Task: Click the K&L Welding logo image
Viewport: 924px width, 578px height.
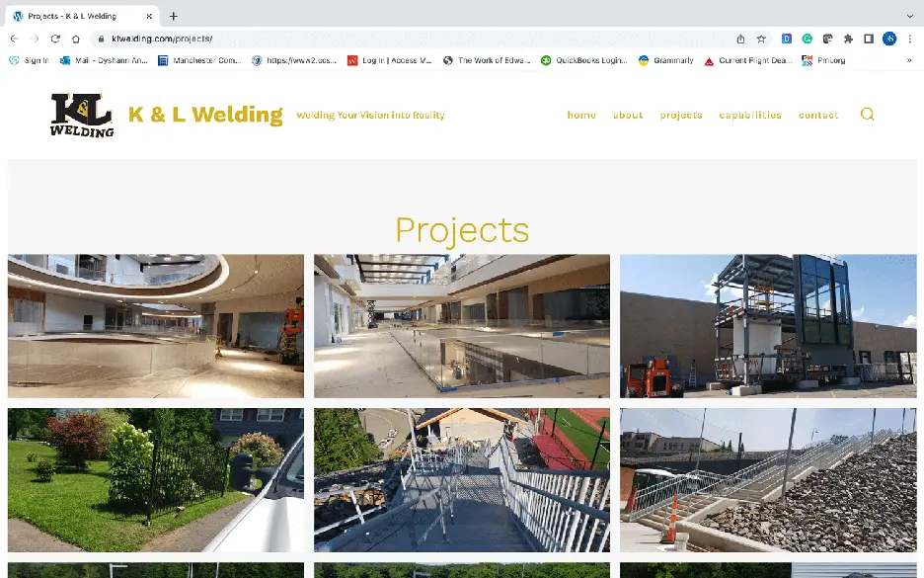Action: [x=82, y=115]
